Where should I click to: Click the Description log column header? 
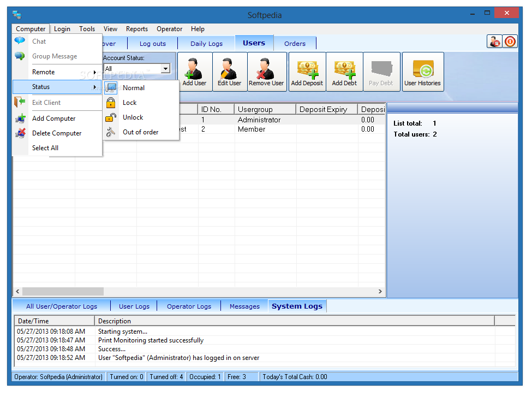point(295,321)
